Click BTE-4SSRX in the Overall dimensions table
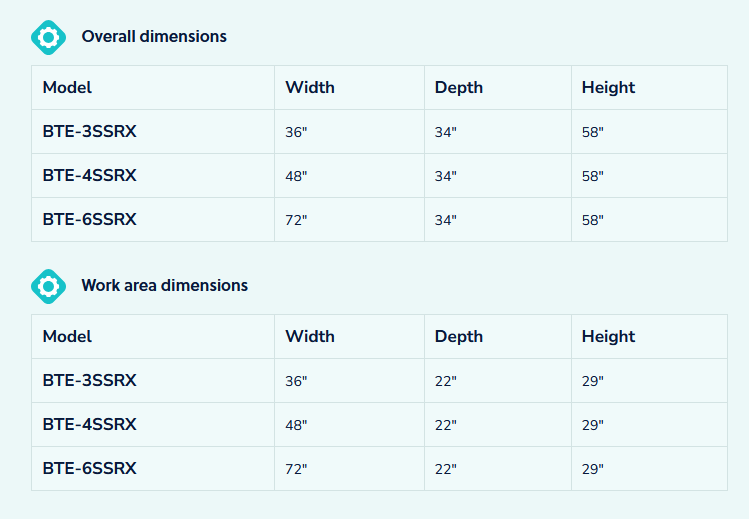The image size is (749, 519). click(x=89, y=176)
